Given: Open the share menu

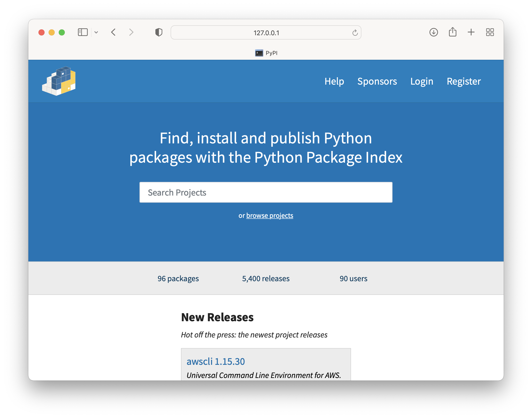Looking at the screenshot, I should click(x=453, y=32).
